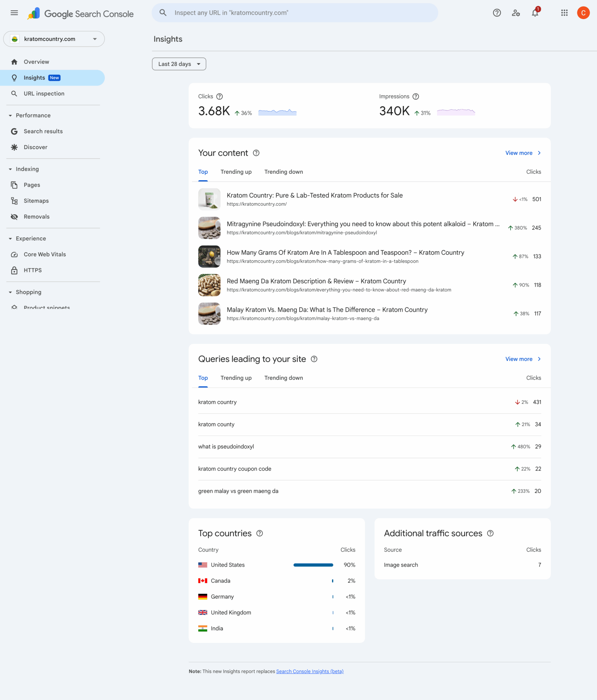Click the United Kingdom country row
The width and height of the screenshot is (597, 700).
[x=276, y=612]
